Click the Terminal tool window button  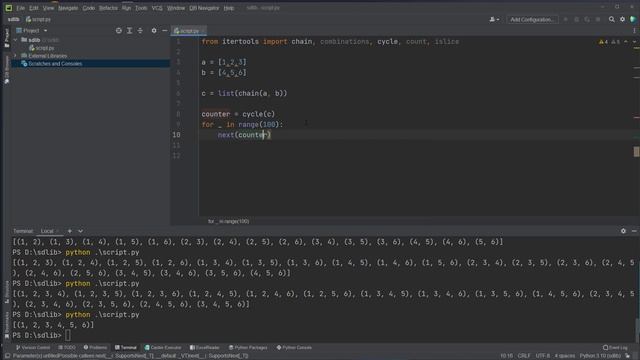tap(126, 348)
